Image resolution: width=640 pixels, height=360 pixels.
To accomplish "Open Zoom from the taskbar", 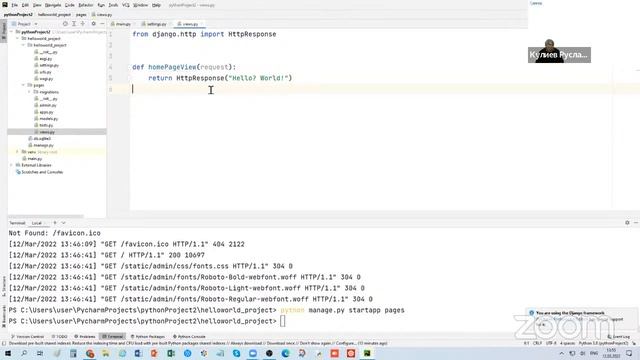I will [253, 353].
